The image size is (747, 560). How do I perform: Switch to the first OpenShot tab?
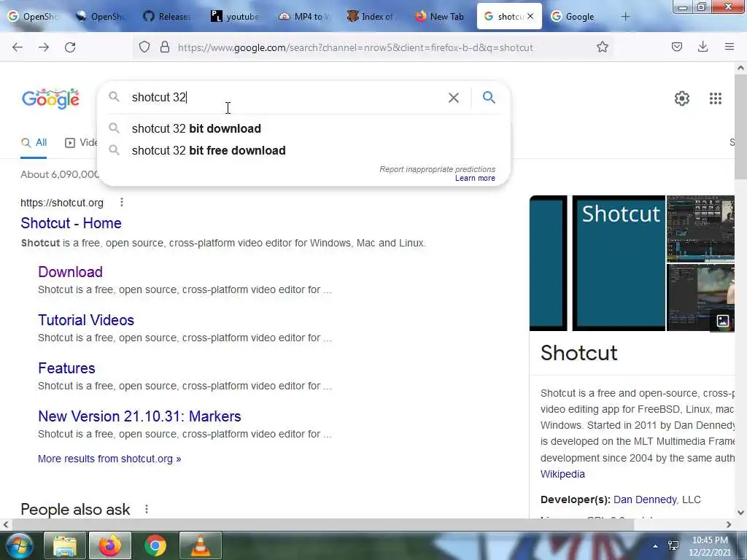(x=34, y=17)
